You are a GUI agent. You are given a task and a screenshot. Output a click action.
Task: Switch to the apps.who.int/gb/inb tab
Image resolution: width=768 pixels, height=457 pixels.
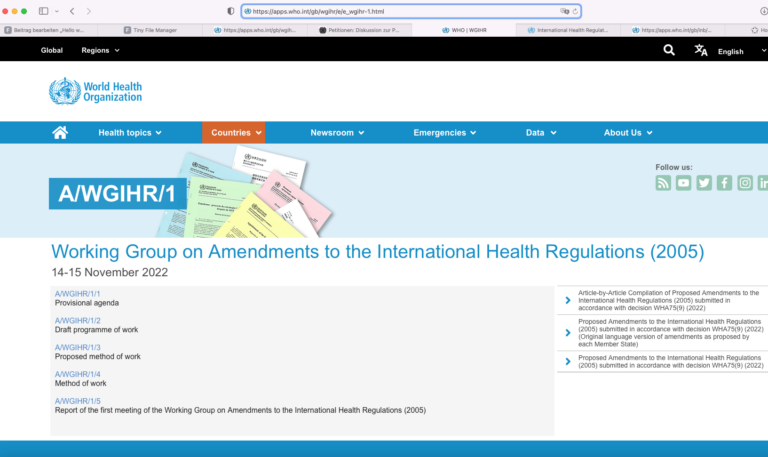point(672,30)
